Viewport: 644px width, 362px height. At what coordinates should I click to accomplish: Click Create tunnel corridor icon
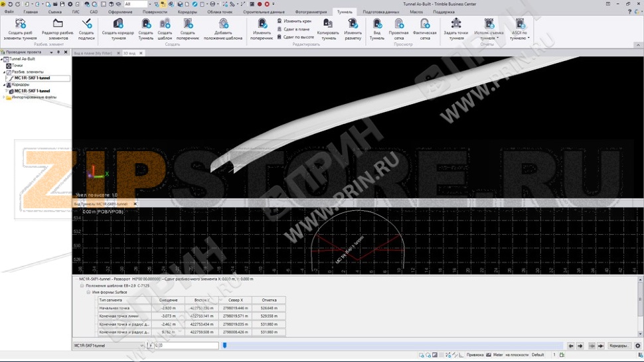pos(118,25)
